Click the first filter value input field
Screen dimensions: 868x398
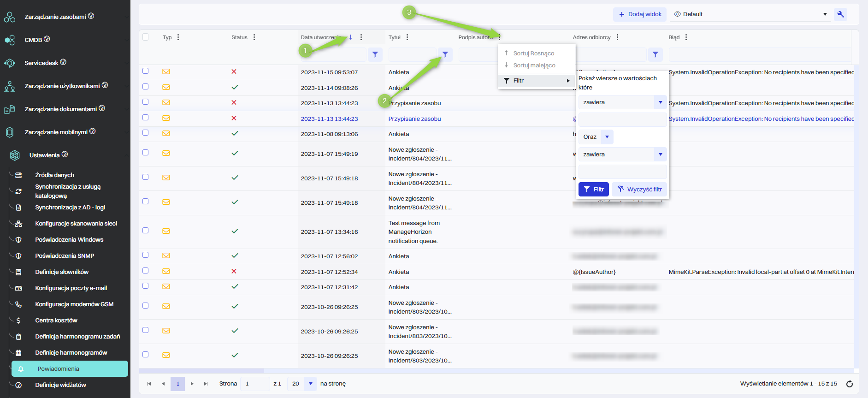[622, 120]
